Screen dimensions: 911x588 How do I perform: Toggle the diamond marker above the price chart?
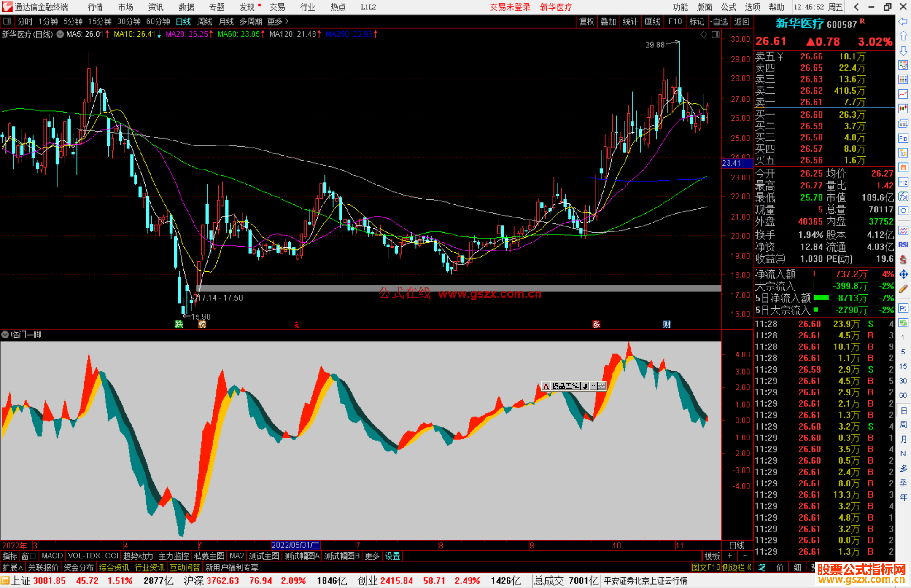703,35
